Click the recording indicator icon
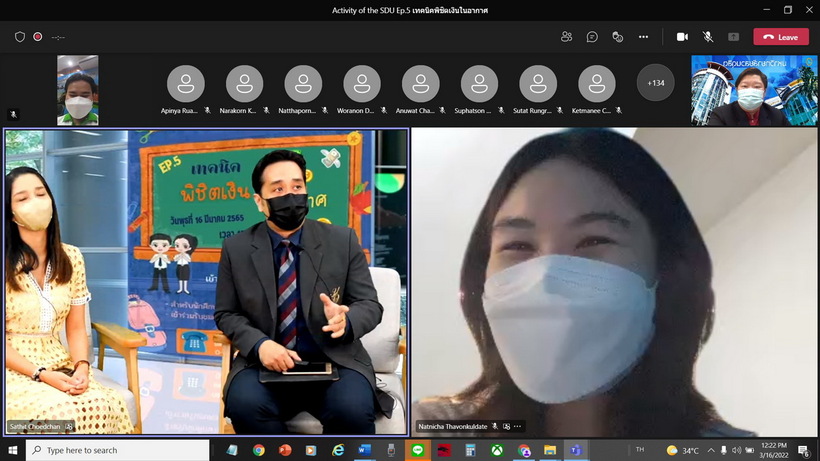This screenshot has width=820, height=461. 38,37
